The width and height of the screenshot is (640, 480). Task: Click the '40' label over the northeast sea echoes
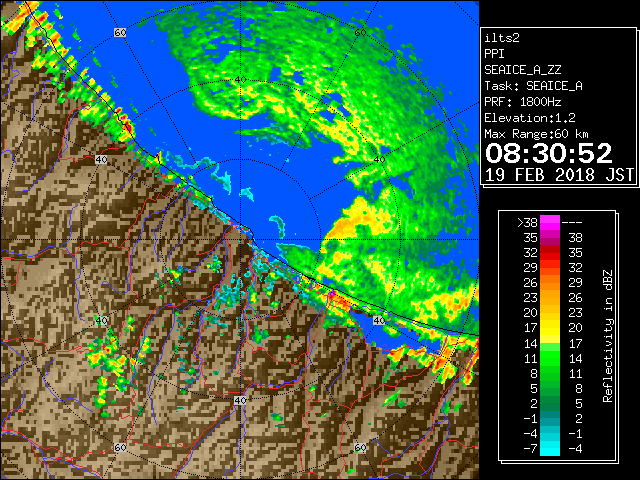[x=379, y=160]
